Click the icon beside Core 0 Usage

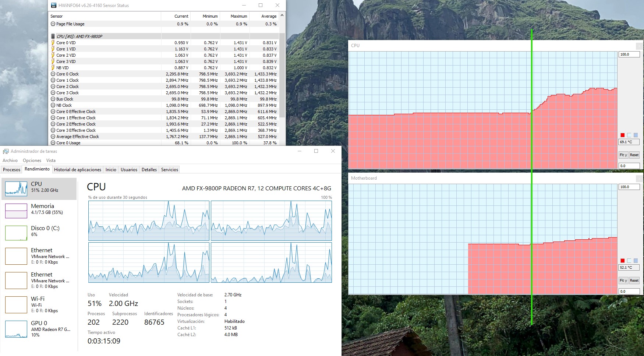pyautogui.click(x=53, y=143)
